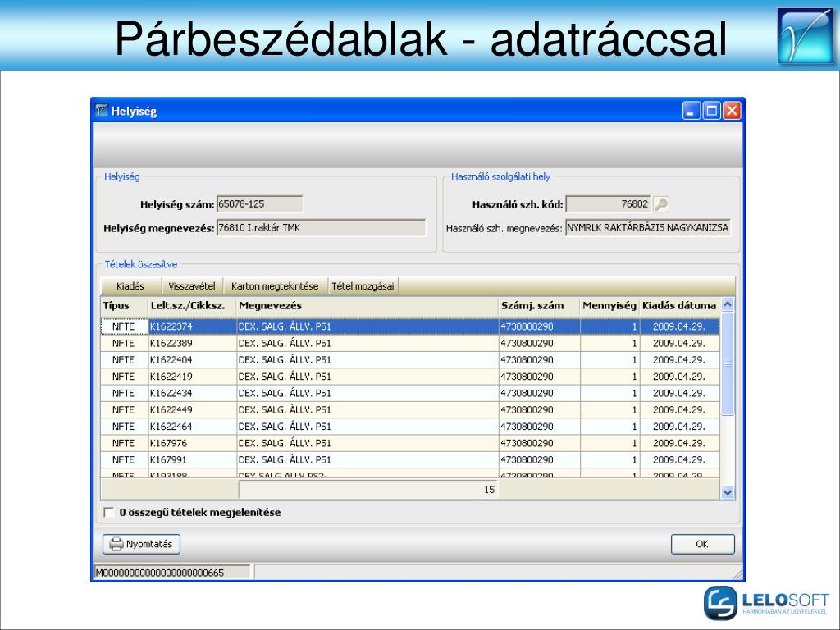Click the total count cell showing 15

[368, 490]
